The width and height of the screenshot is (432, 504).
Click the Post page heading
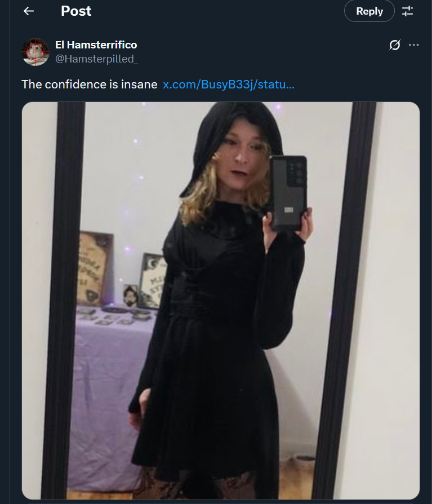(x=76, y=11)
